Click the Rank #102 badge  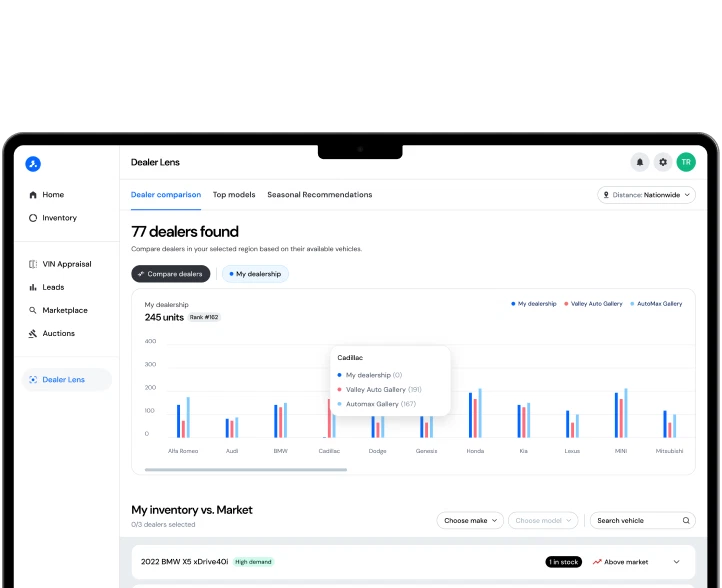(x=204, y=317)
